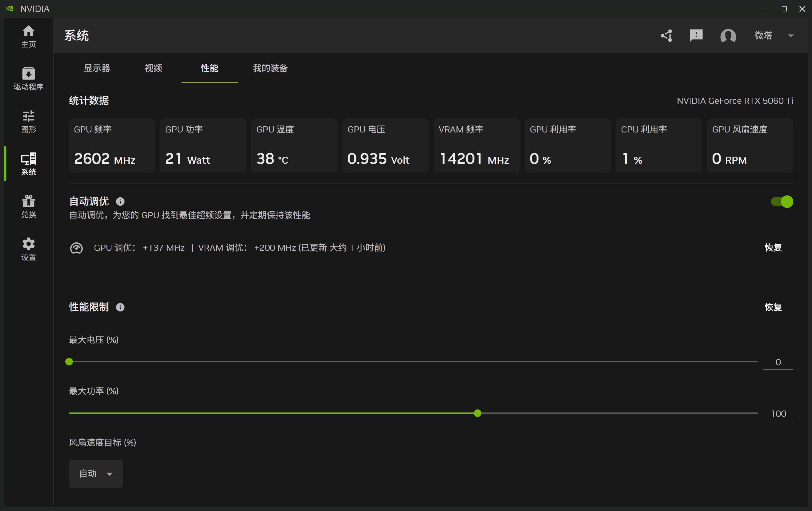Click the feedback notification icon
The image size is (812, 511).
pos(696,35)
